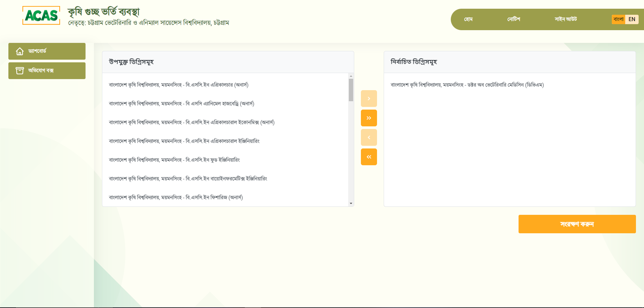Remove all degrees with double left arrow

click(x=369, y=157)
